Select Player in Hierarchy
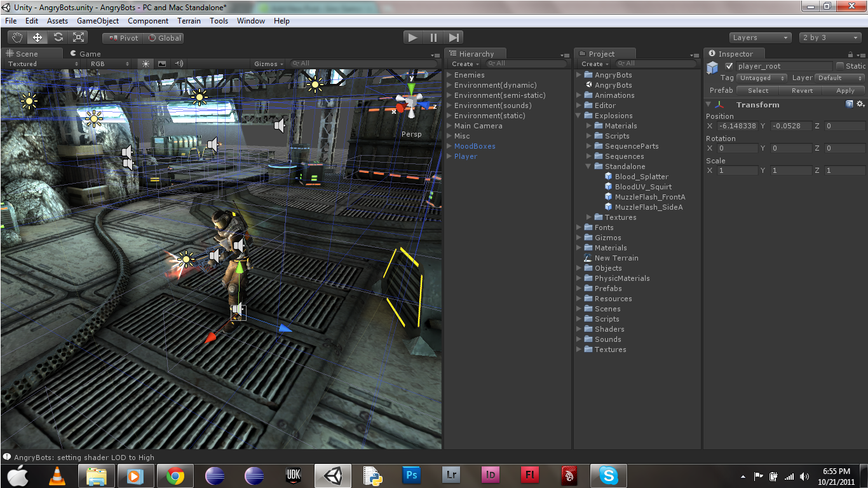The width and height of the screenshot is (868, 488). coord(465,156)
